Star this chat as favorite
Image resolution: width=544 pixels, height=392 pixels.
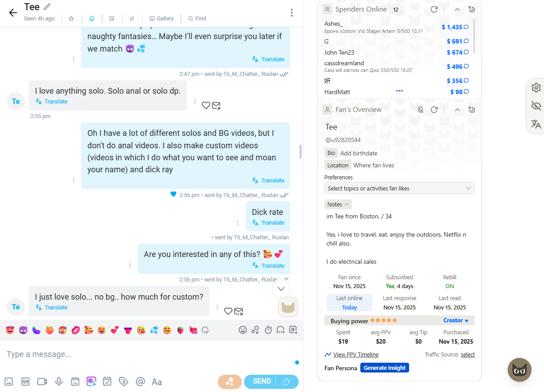[71, 19]
